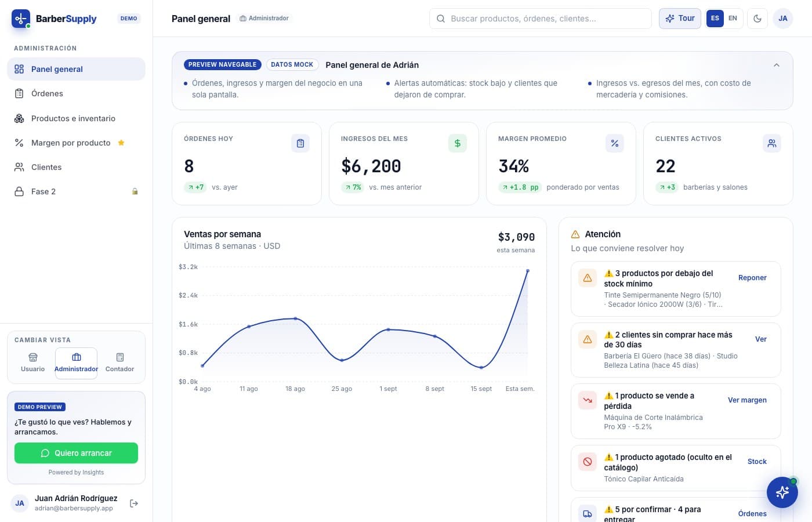Click Powered by Insights text
The height and width of the screenshot is (522, 812).
(x=76, y=472)
